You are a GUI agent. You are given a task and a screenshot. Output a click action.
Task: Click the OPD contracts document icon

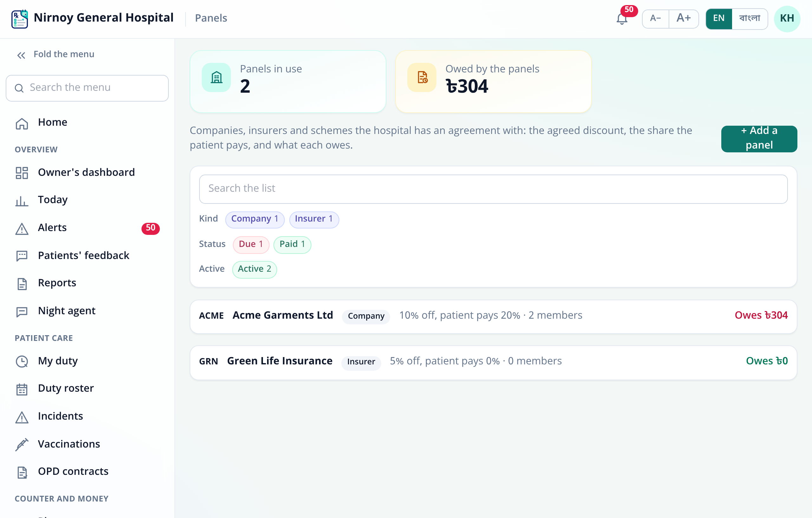(x=22, y=472)
